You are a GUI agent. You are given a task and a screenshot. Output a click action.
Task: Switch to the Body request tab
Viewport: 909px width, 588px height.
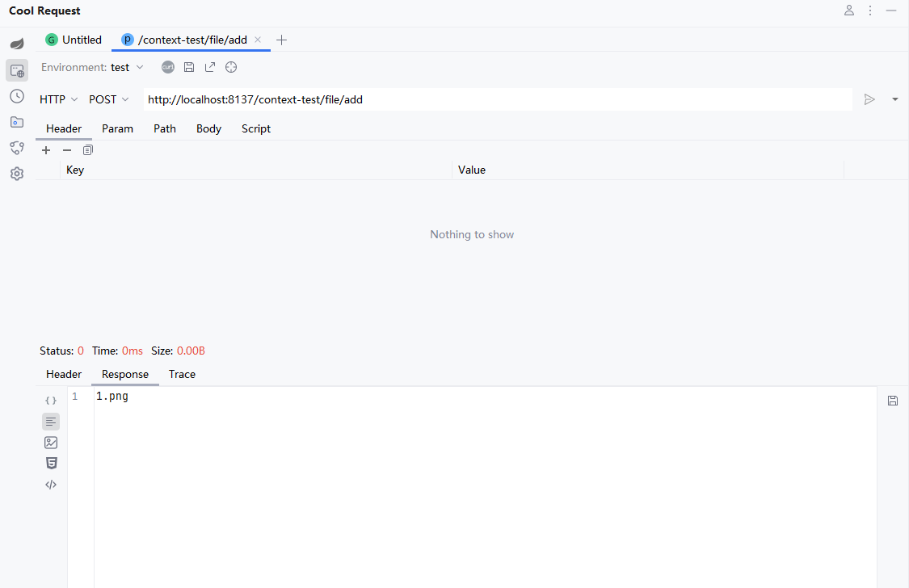208,128
